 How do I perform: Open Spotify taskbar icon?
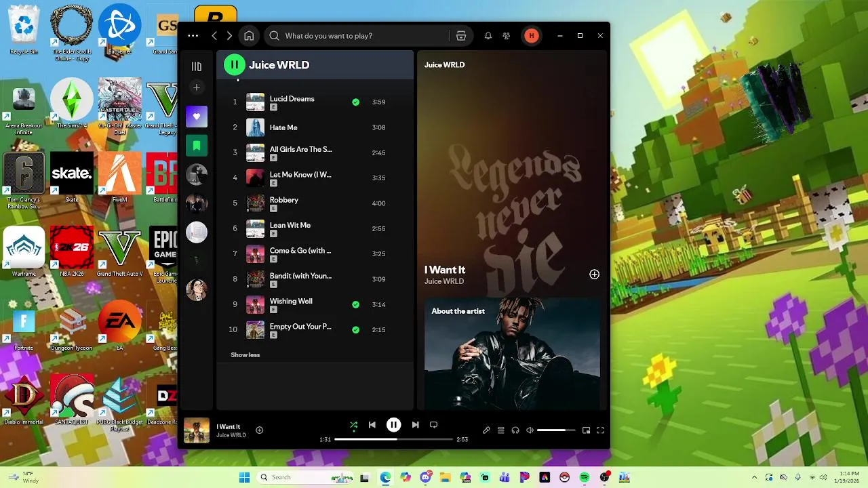pos(585,477)
